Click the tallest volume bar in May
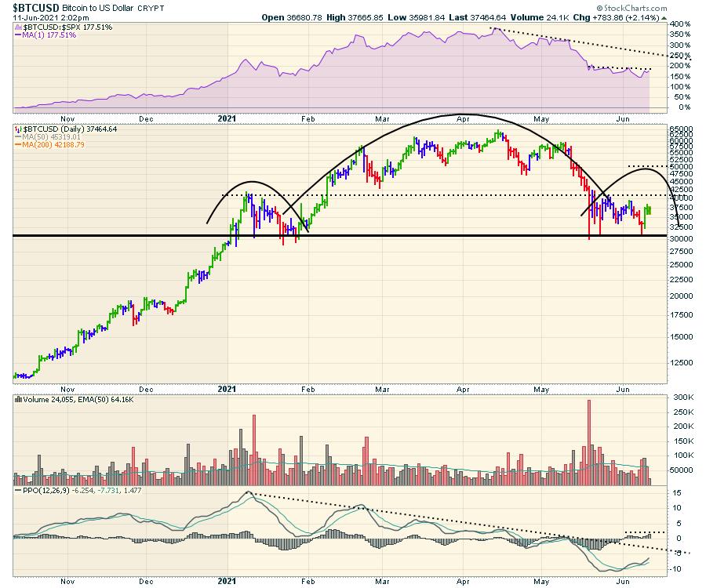Viewport: 706px width, 588px height. pos(589,439)
